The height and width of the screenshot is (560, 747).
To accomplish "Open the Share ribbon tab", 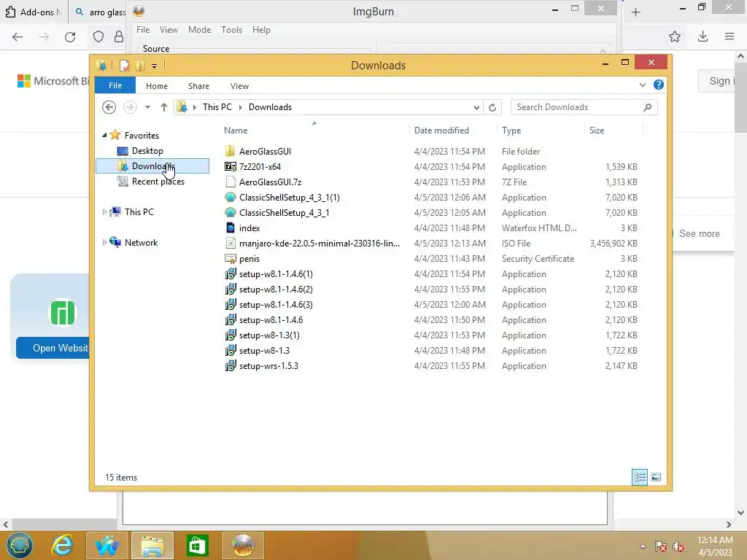I will click(198, 86).
